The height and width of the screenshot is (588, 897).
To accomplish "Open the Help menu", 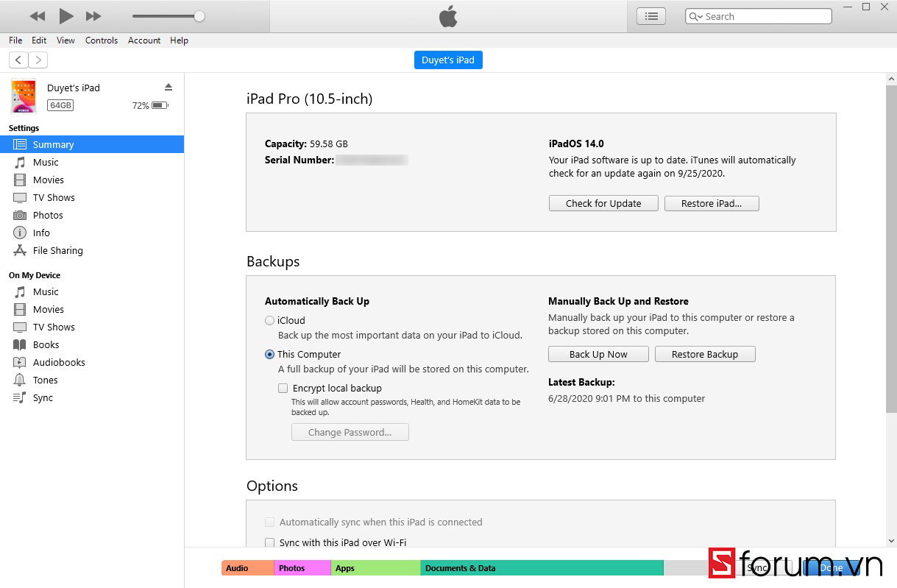I will pyautogui.click(x=180, y=40).
